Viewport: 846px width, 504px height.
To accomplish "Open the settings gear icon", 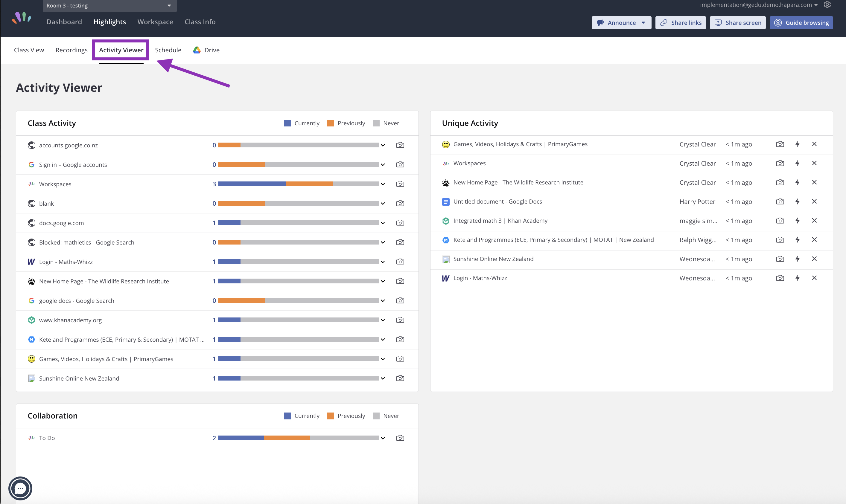I will pos(827,5).
